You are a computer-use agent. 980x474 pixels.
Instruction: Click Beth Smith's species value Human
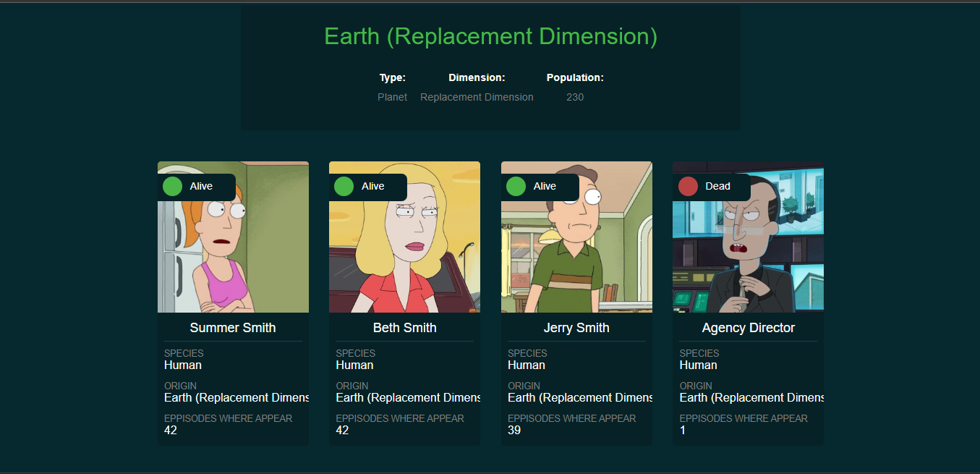[x=354, y=365]
